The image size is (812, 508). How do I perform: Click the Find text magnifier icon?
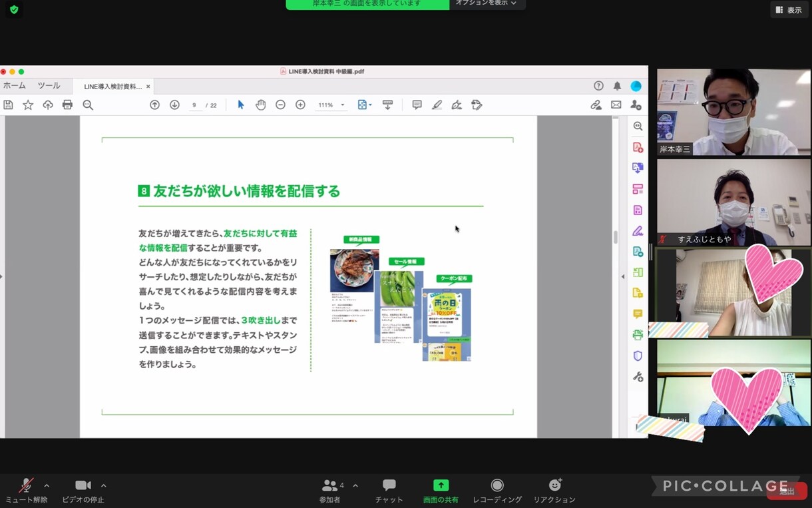point(88,105)
